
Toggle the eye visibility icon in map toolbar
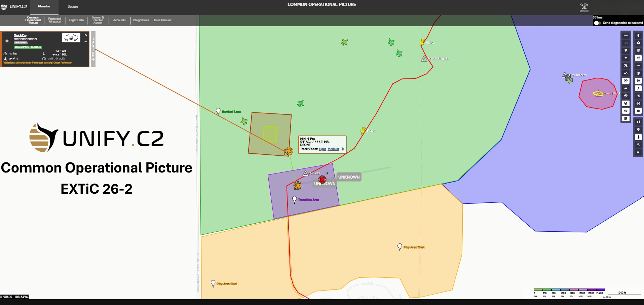(x=626, y=111)
